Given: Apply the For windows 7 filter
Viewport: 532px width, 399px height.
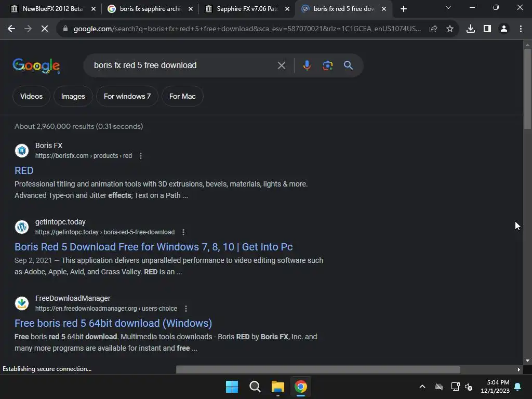Looking at the screenshot, I should (x=127, y=96).
